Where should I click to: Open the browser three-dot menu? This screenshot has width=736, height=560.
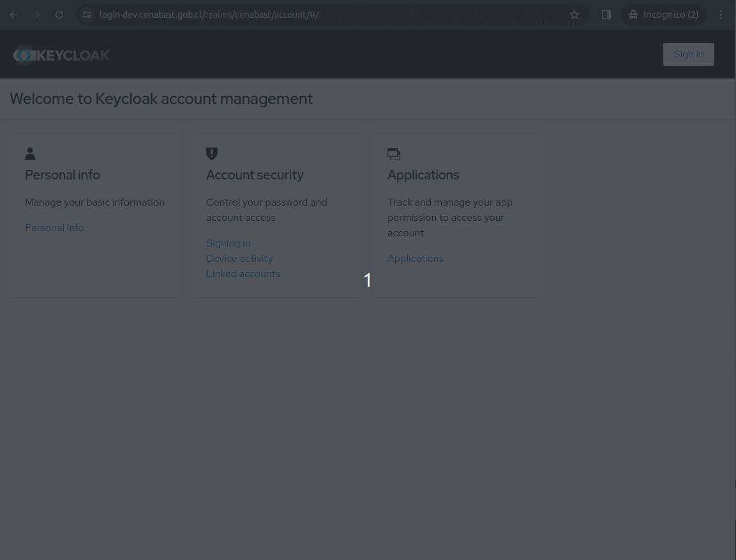pos(721,14)
